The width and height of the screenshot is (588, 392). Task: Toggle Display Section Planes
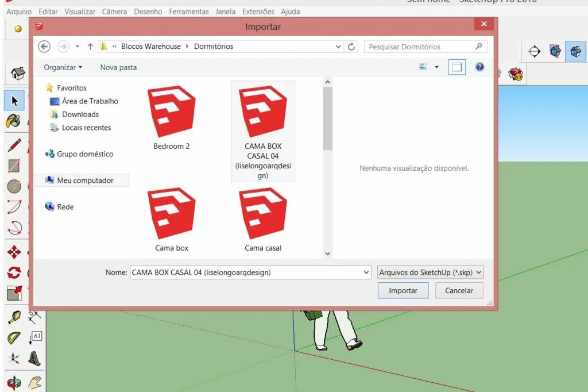pos(555,51)
